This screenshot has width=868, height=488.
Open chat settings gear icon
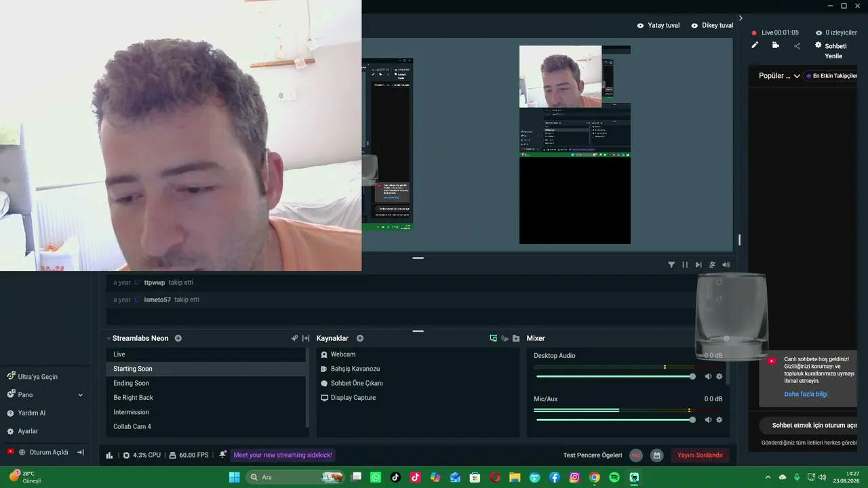click(818, 45)
